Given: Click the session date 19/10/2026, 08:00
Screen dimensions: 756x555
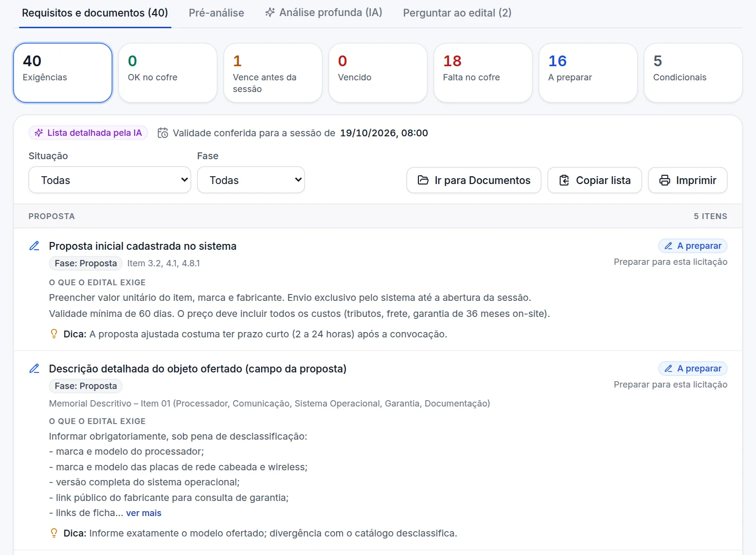Looking at the screenshot, I should [x=384, y=133].
